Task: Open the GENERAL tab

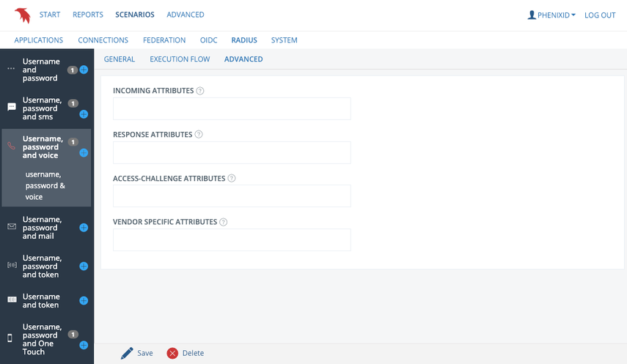Action: click(119, 59)
